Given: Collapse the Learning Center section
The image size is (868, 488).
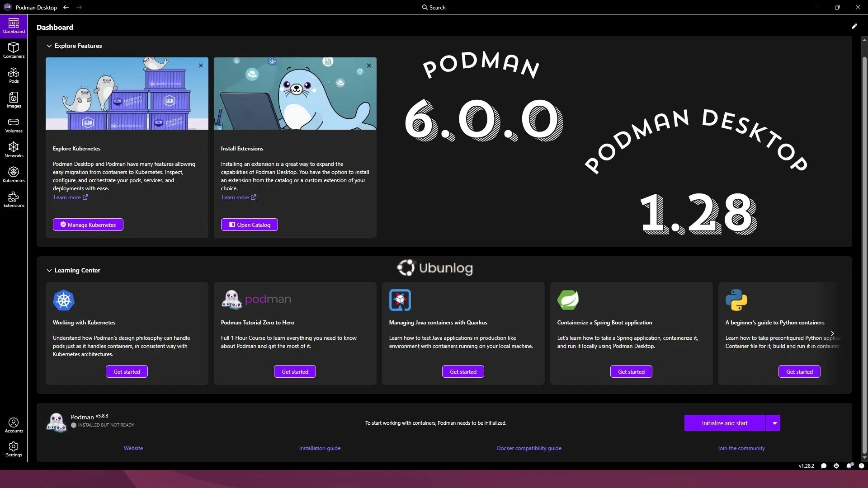Looking at the screenshot, I should (x=49, y=270).
